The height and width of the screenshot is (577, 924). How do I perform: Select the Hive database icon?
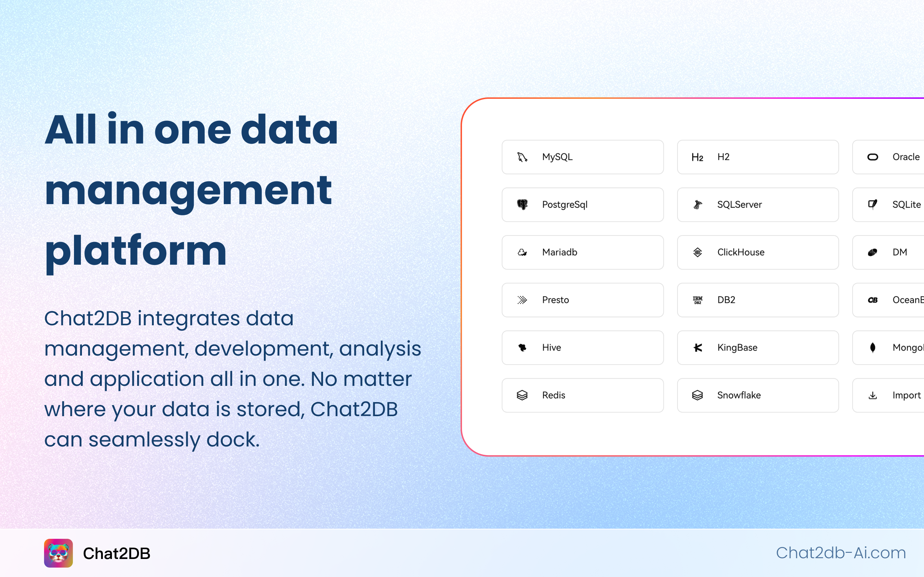[x=522, y=346]
